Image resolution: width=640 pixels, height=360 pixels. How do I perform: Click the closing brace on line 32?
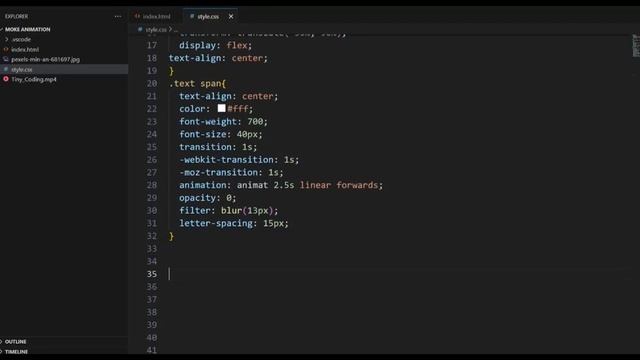(x=171, y=236)
